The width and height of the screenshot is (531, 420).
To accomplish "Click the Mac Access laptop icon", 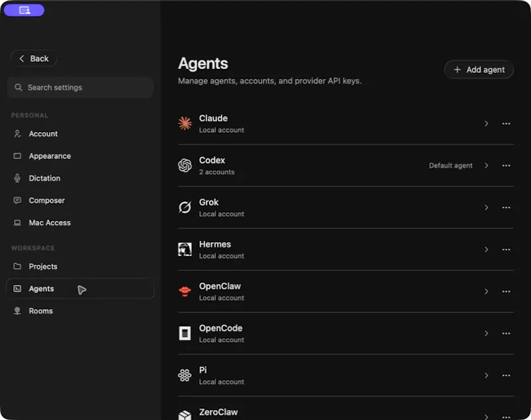I will (x=17, y=223).
